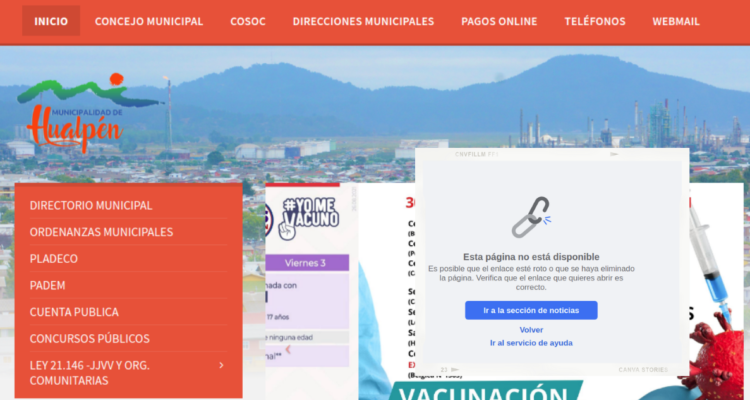Image resolution: width=750 pixels, height=400 pixels.
Task: Open the TELÉFONOS menu item
Action: (595, 21)
